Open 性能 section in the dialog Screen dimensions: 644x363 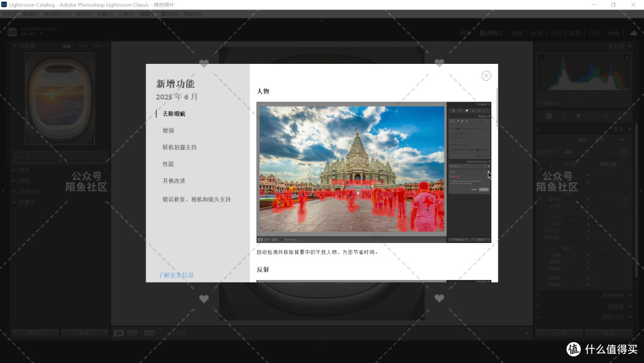(x=168, y=164)
